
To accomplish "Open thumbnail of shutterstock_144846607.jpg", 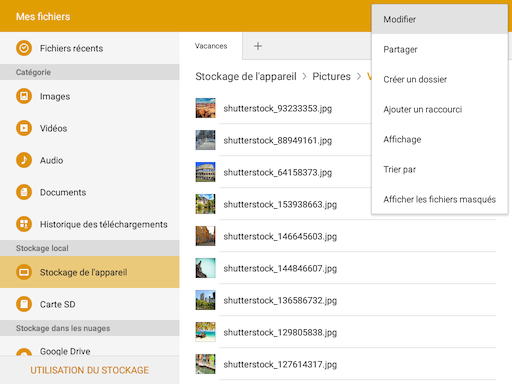I will pyautogui.click(x=205, y=268).
